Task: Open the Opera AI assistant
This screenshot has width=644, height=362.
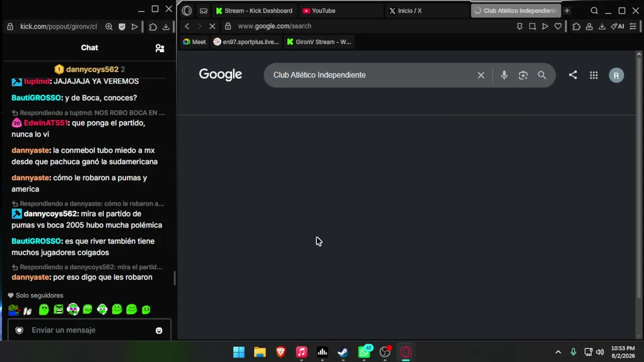Action: (617, 26)
